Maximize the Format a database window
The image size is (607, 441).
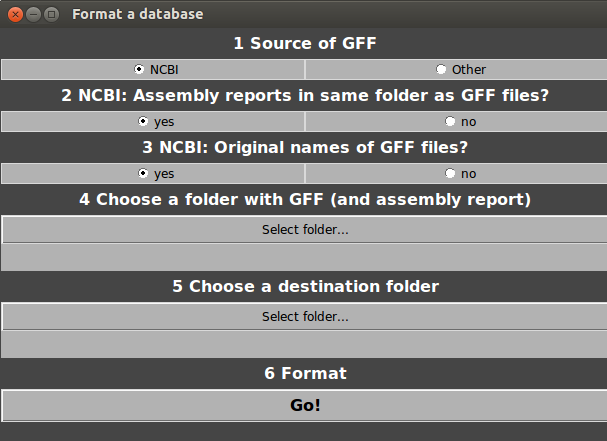tap(51, 15)
